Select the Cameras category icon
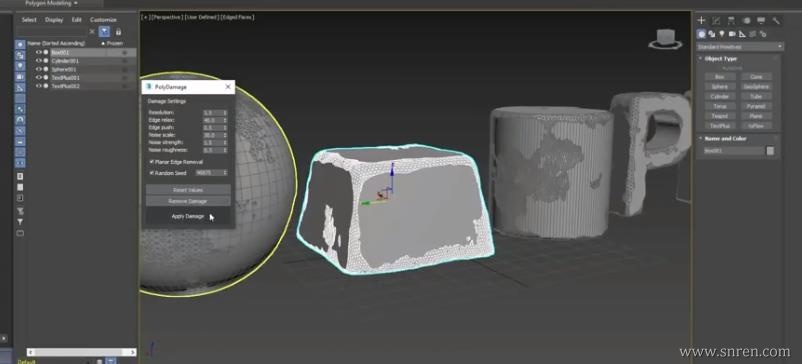 point(732,34)
